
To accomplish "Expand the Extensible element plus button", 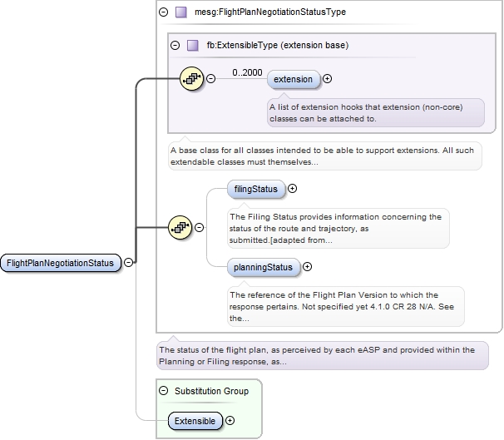I will (230, 420).
